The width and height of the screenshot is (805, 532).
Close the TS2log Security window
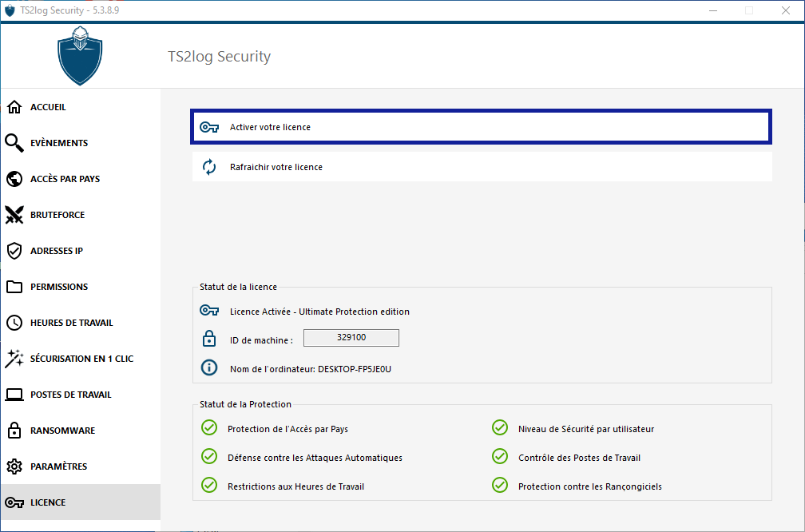coord(786,10)
